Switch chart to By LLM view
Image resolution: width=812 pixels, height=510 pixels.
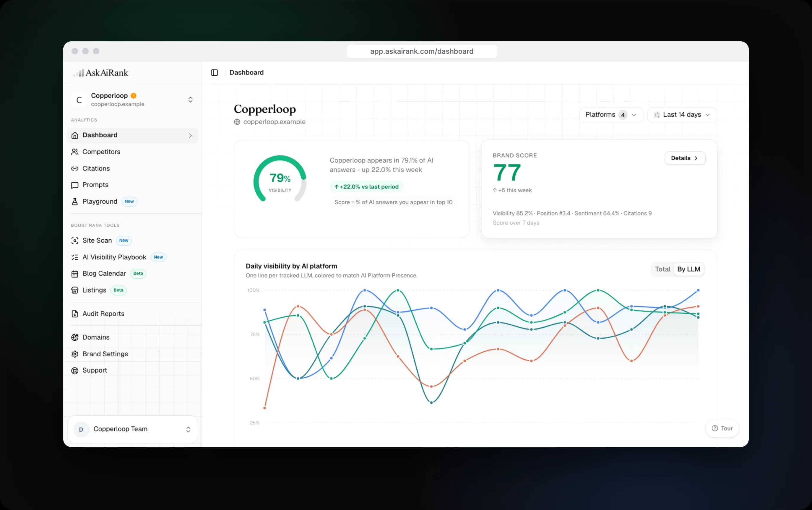[688, 269]
